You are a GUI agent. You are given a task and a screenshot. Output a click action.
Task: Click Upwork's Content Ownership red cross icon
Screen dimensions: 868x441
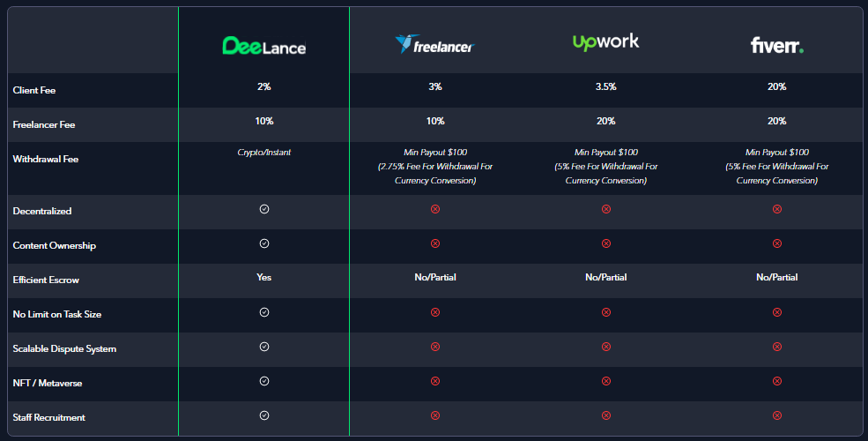[606, 243]
